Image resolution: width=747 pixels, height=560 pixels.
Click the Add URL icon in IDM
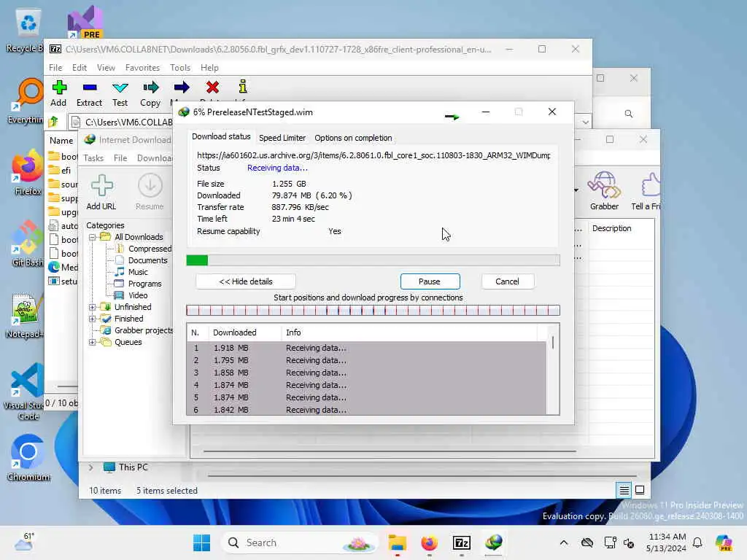click(x=101, y=185)
